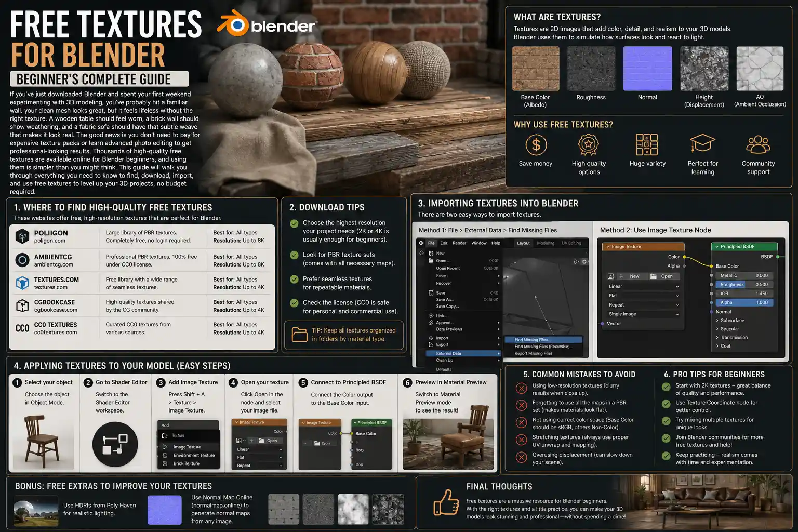This screenshot has height=532, width=798.
Task: Click the Save icon in the File menu
Action: 431,293
